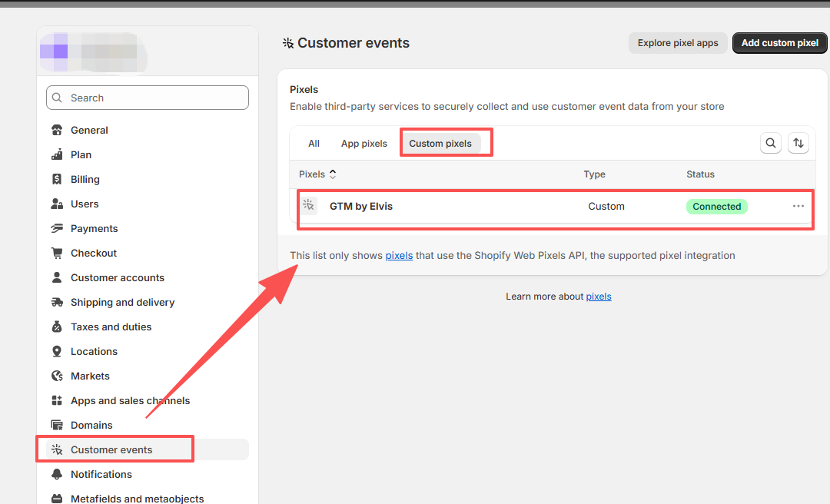Click the settings Search input field
This screenshot has width=830, height=504.
tap(148, 98)
